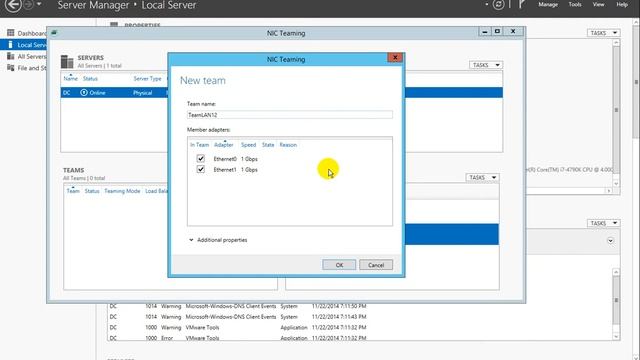This screenshot has height=360, width=640.
Task: Minimize the NIC Teaming window
Action: point(484,31)
